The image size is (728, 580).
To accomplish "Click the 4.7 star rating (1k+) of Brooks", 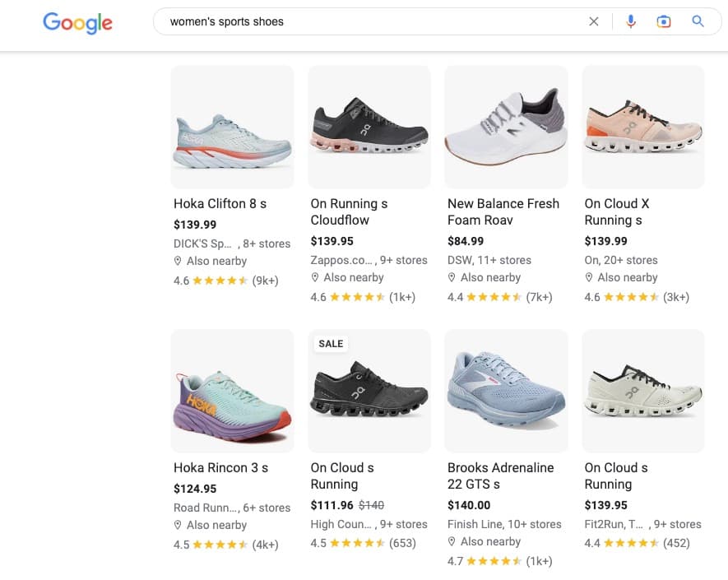I will [x=499, y=561].
